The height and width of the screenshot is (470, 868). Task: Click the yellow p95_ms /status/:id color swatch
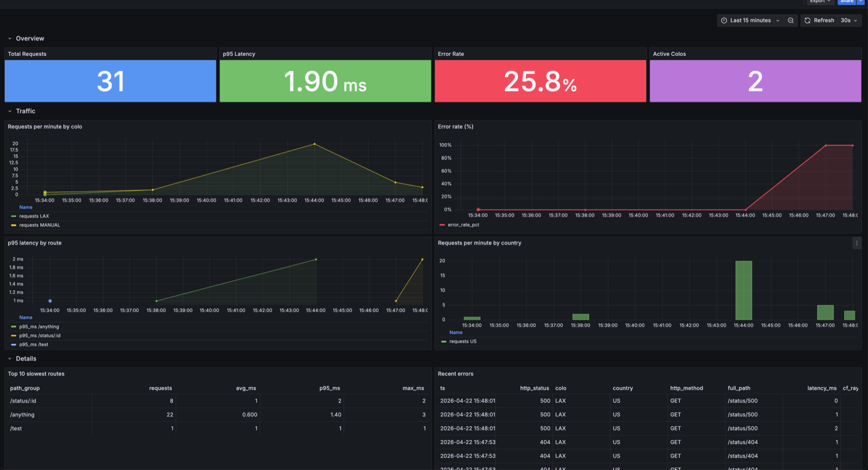point(14,336)
